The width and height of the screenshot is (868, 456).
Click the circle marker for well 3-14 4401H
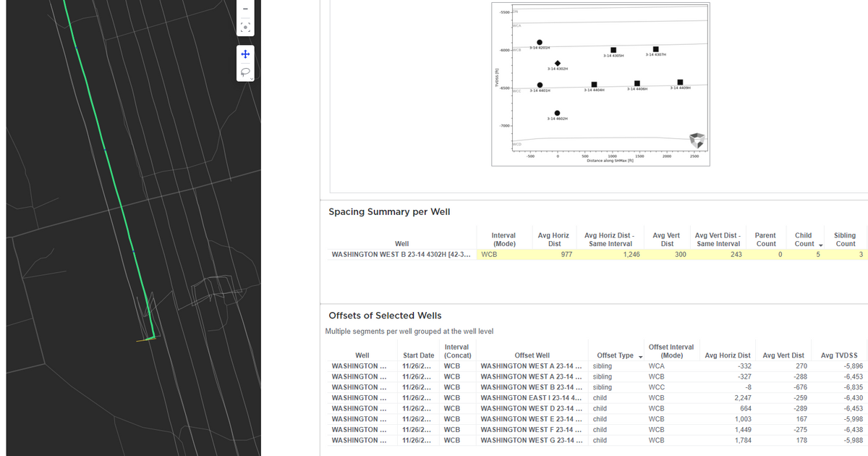540,85
